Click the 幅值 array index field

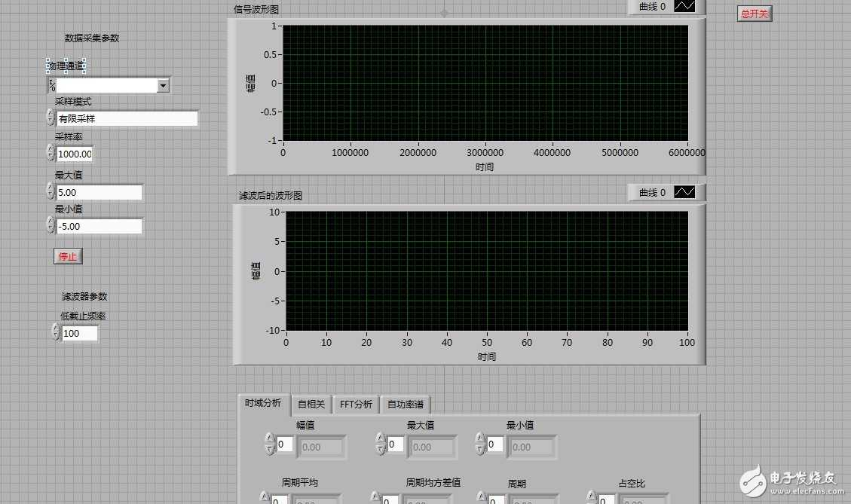coord(285,444)
